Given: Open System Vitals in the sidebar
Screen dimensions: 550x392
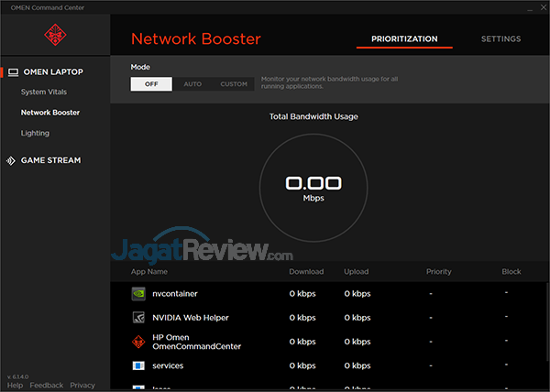Looking at the screenshot, I should [44, 93].
